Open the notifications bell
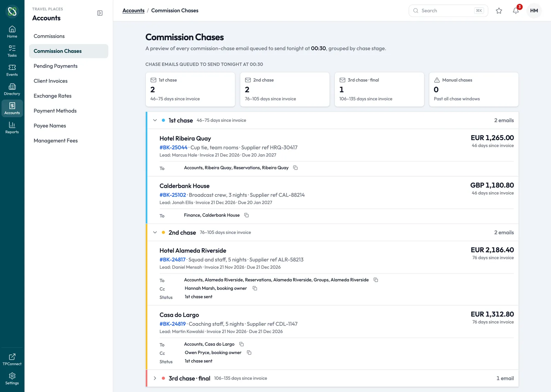This screenshot has width=551, height=392. [516, 11]
